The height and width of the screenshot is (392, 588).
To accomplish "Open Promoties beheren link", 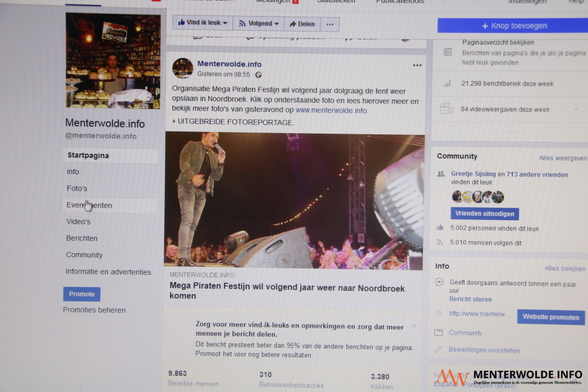I will pos(94,310).
